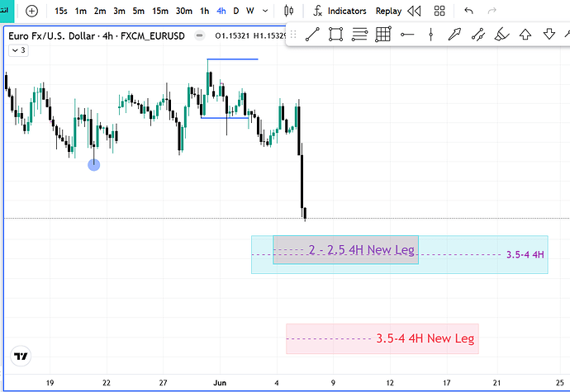This screenshot has height=392, width=570.
Task: Switch to the 30m timeframe
Action: pyautogui.click(x=184, y=12)
